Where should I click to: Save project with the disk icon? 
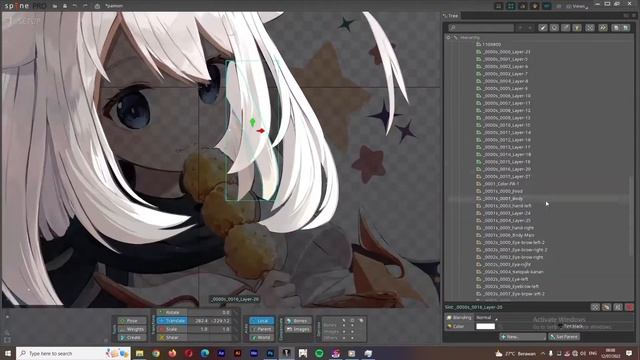65,6
